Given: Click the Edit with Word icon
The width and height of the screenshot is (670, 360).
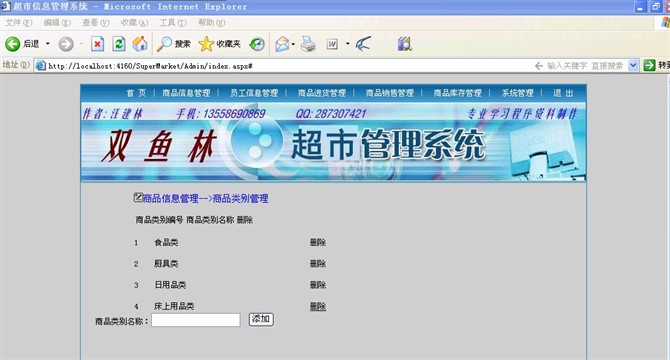Looking at the screenshot, I should coord(332,44).
